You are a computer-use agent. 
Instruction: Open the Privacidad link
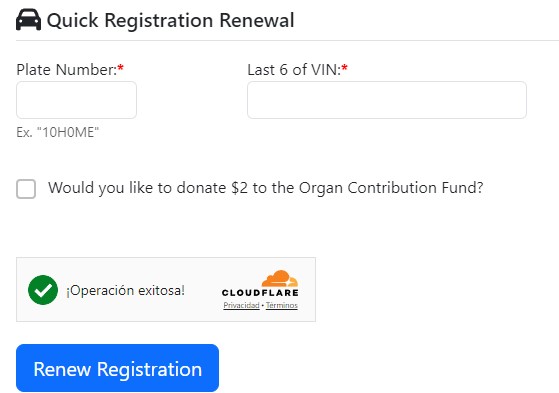(x=241, y=306)
